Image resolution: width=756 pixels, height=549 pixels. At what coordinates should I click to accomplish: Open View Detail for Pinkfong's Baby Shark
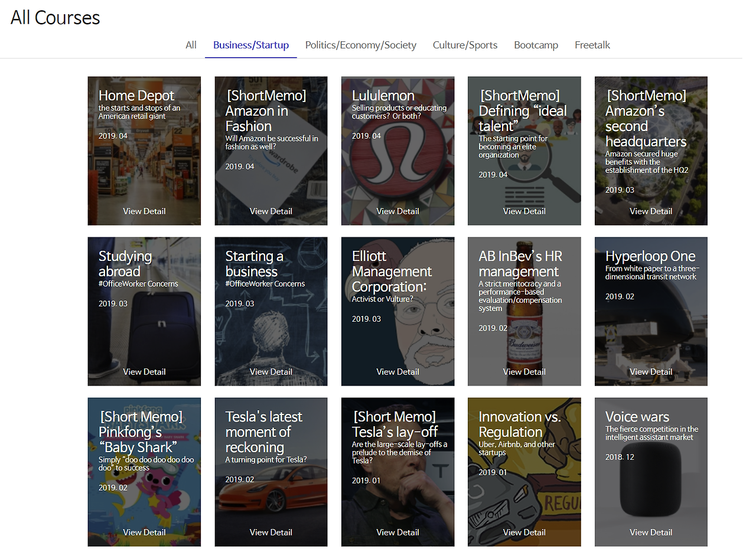click(144, 532)
